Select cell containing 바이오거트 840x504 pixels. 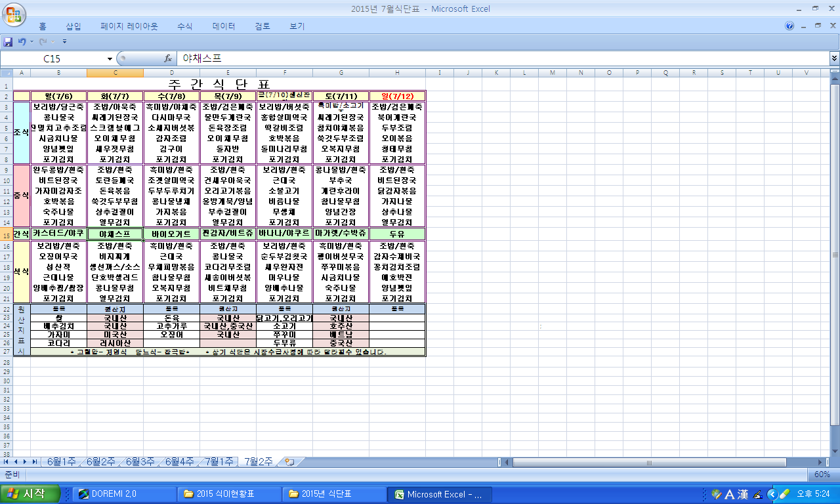(x=171, y=234)
